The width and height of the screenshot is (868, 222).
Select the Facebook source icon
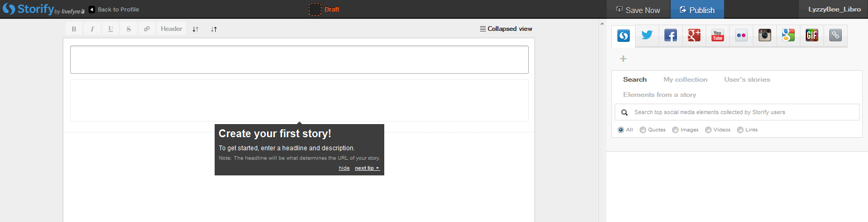[x=671, y=36]
